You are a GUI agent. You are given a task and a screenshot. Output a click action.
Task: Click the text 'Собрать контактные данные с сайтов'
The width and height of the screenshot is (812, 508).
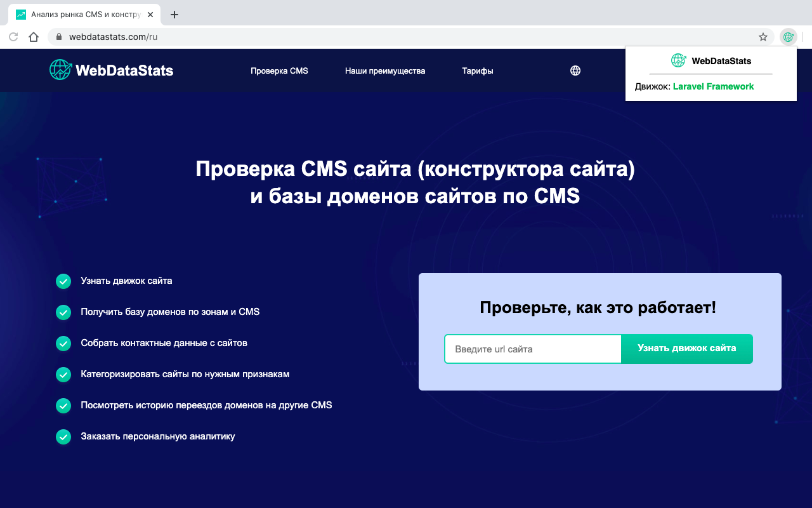coord(164,343)
